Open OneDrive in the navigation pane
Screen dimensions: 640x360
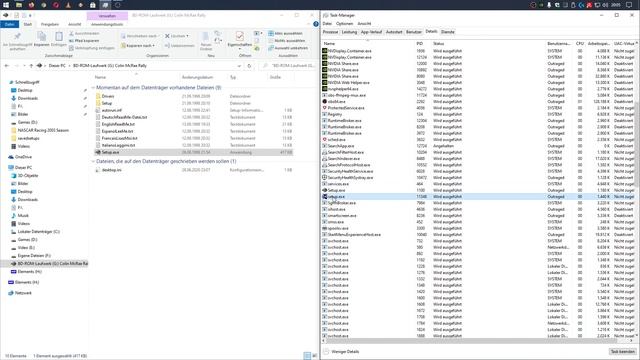pos(23,157)
